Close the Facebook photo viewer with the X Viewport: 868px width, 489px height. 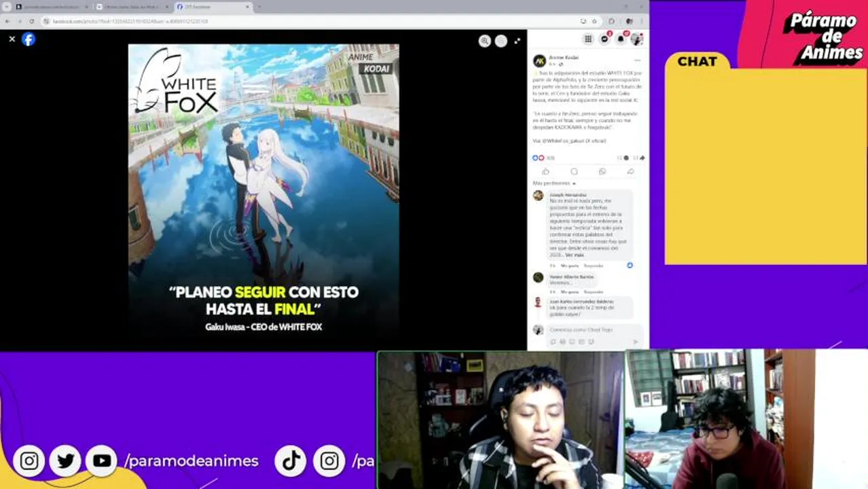[x=12, y=39]
